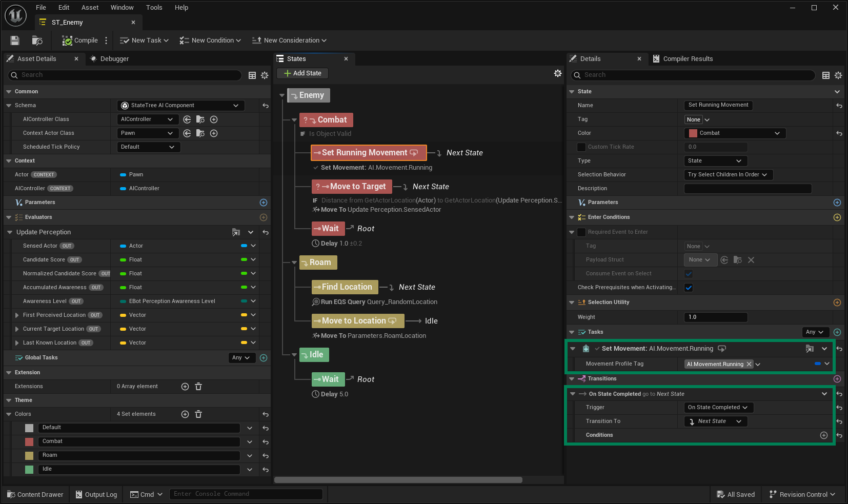This screenshot has height=504, width=848.
Task: Toggle Custom Tick Rate checkbox
Action: click(581, 147)
